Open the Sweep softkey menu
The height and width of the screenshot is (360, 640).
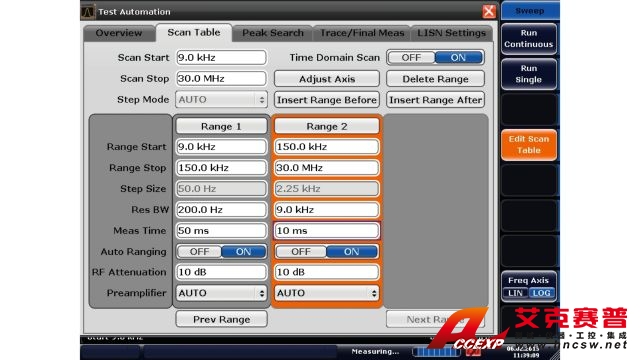(x=529, y=11)
